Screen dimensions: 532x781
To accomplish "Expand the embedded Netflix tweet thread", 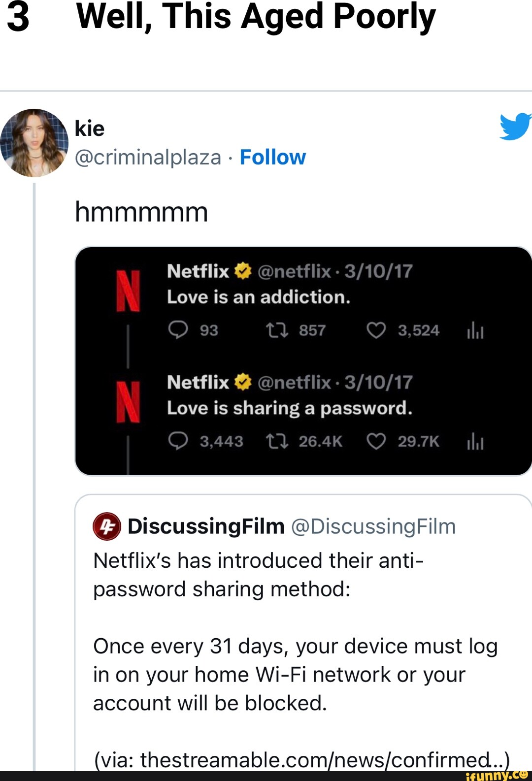I will tap(303, 359).
